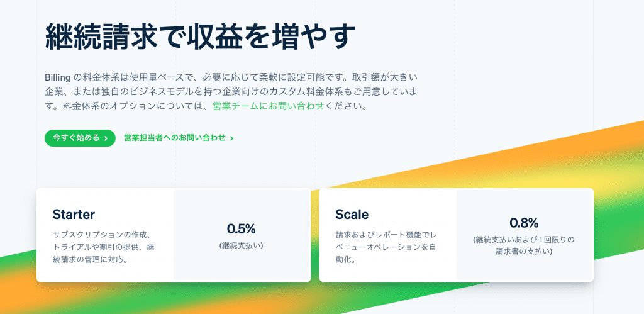Click the Starter plan description text
The height and width of the screenshot is (314, 644).
(104, 247)
